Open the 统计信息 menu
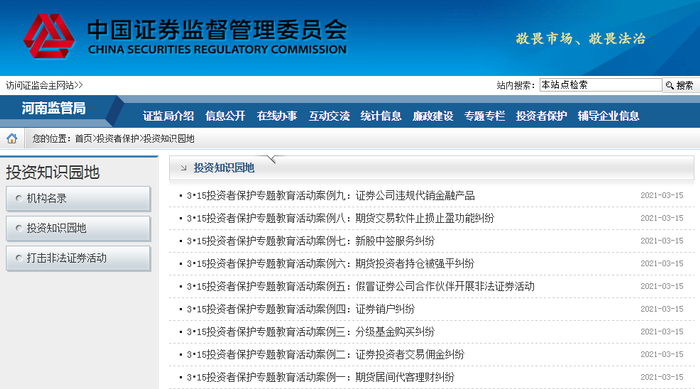Image resolution: width=700 pixels, height=389 pixels. 381,116
